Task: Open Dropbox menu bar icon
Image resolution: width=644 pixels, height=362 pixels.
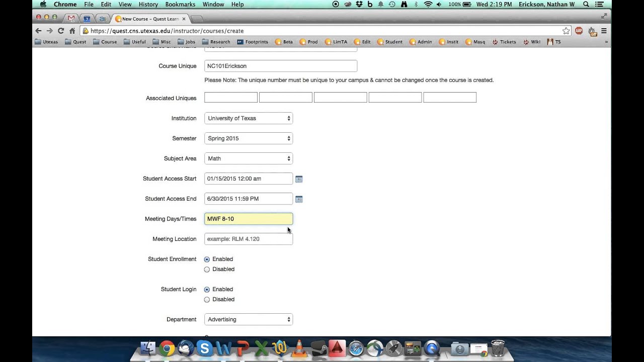Action: (x=359, y=4)
